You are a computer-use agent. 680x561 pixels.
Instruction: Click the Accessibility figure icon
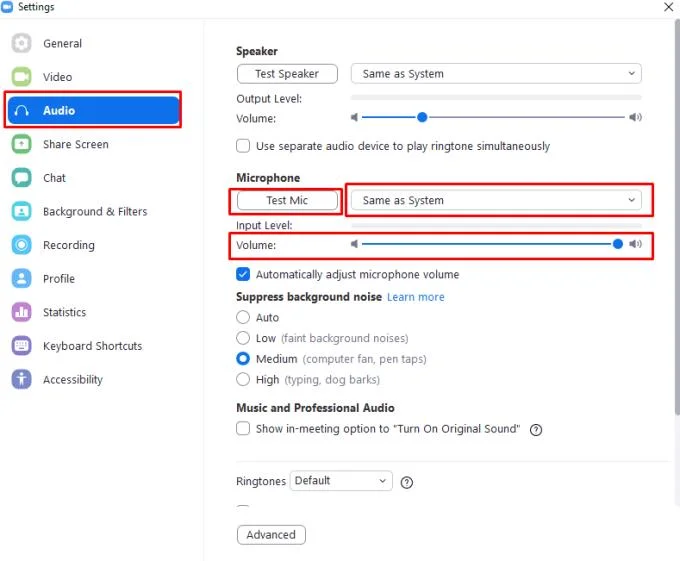pyautogui.click(x=21, y=379)
